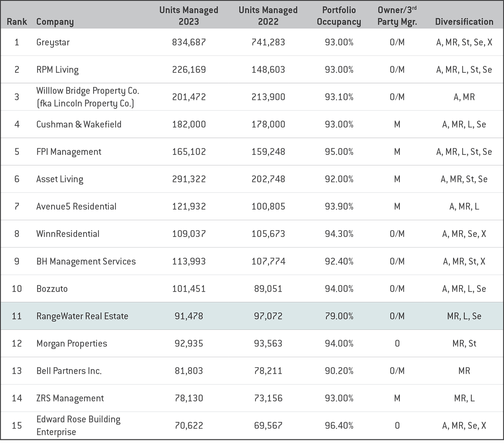Select the RPM Living company name
This screenshot has width=504, height=444.
click(57, 70)
